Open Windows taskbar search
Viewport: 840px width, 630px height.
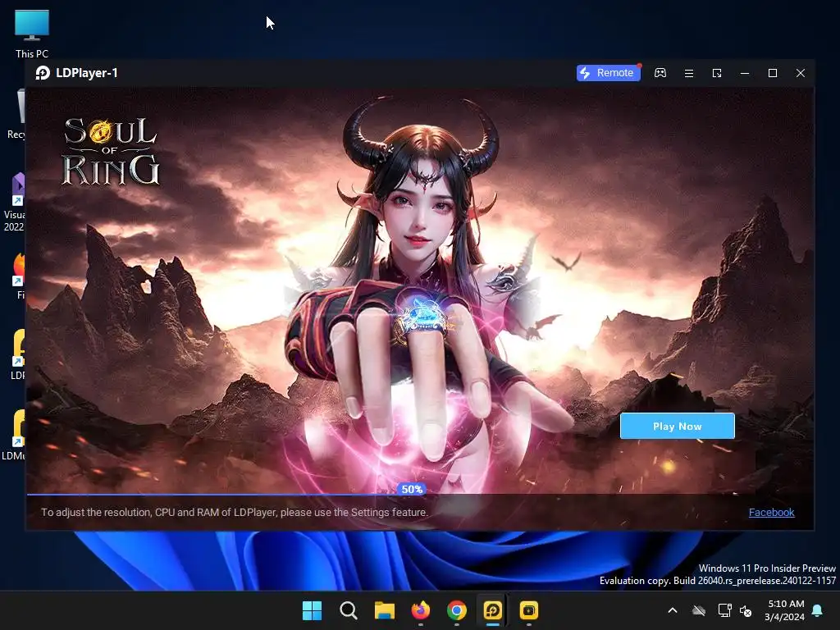pyautogui.click(x=348, y=610)
